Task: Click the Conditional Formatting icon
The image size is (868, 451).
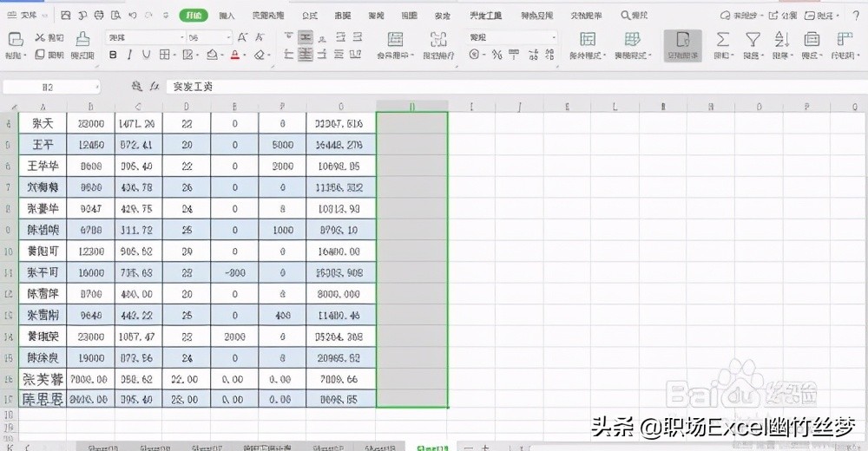Action: (x=588, y=39)
